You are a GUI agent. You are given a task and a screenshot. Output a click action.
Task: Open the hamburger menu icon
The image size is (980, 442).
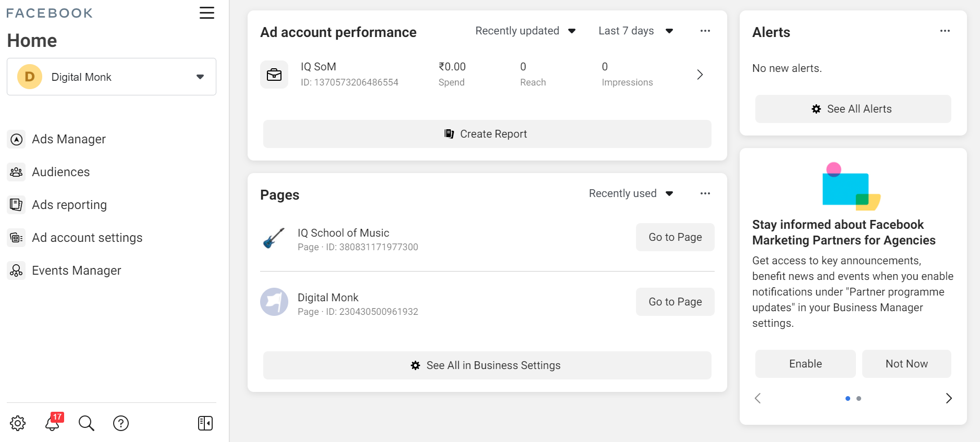[207, 13]
